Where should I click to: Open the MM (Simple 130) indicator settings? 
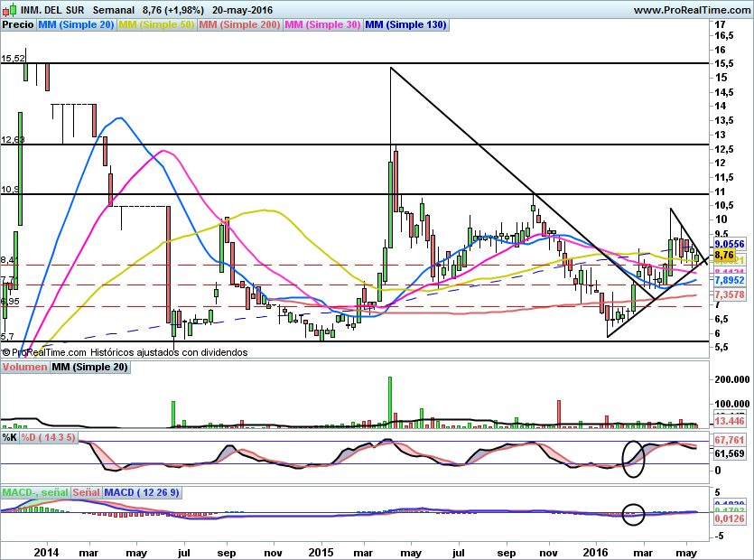pos(405,25)
